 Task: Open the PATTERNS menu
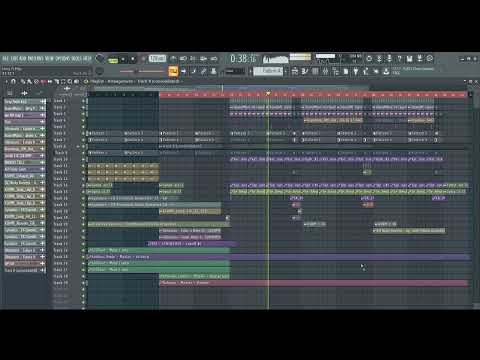click(35, 59)
